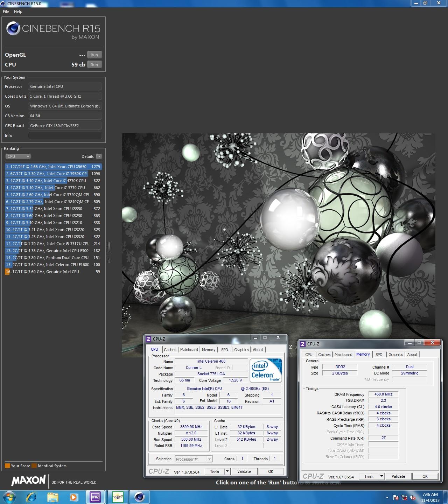
Task: Switch to SPD tab in left CPU-Z window
Action: coord(225,350)
